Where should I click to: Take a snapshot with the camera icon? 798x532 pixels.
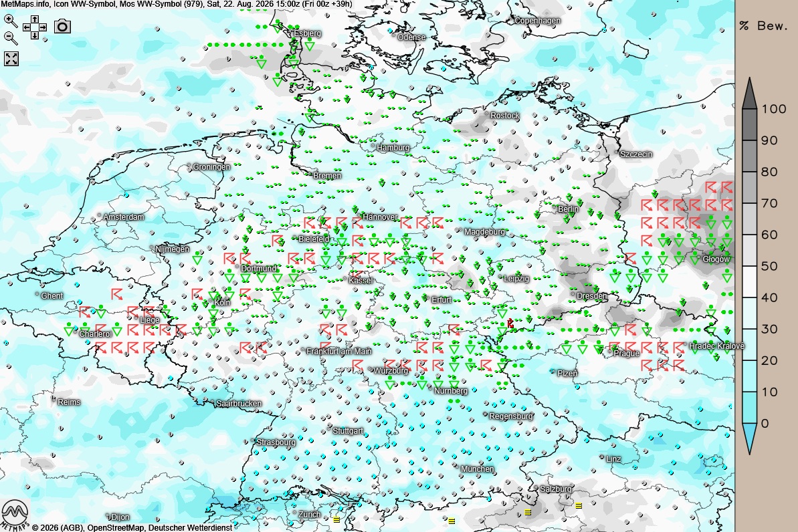[62, 27]
